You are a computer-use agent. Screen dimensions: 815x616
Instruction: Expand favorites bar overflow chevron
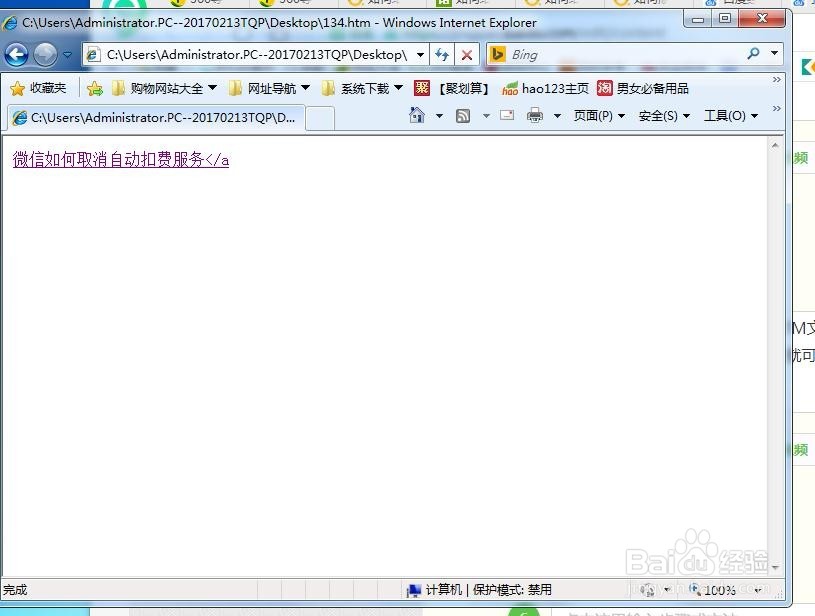pyautogui.click(x=777, y=80)
